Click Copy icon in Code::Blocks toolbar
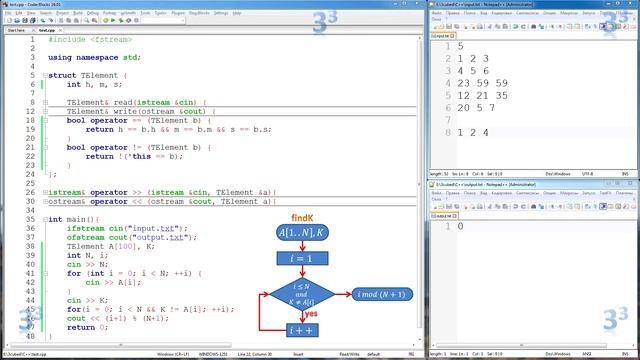This screenshot has height=360, width=640. [69, 20]
